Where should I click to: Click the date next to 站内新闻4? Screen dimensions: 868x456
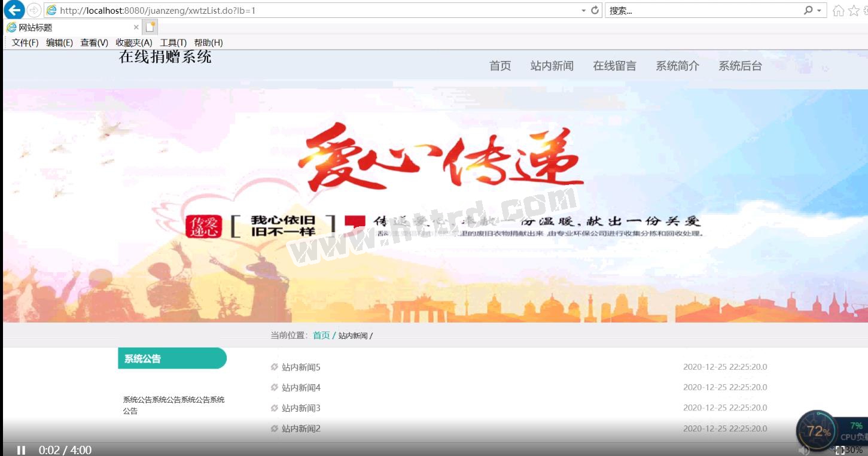[x=725, y=387]
